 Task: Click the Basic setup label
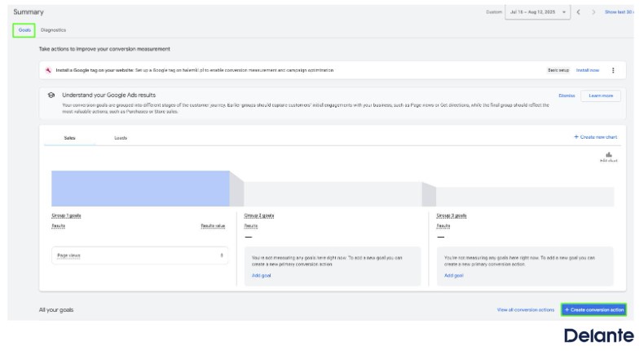tap(558, 70)
